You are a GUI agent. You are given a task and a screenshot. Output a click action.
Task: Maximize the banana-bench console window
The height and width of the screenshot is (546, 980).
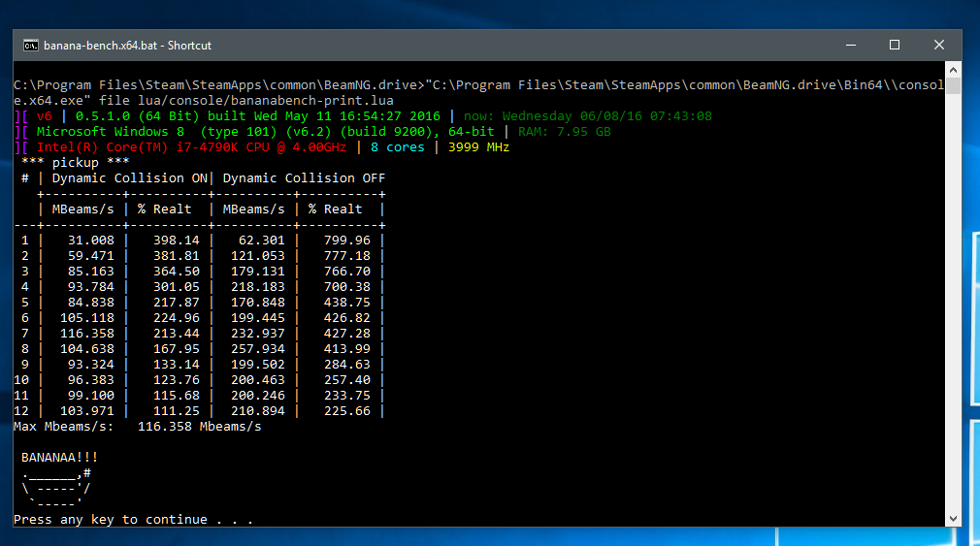(895, 45)
